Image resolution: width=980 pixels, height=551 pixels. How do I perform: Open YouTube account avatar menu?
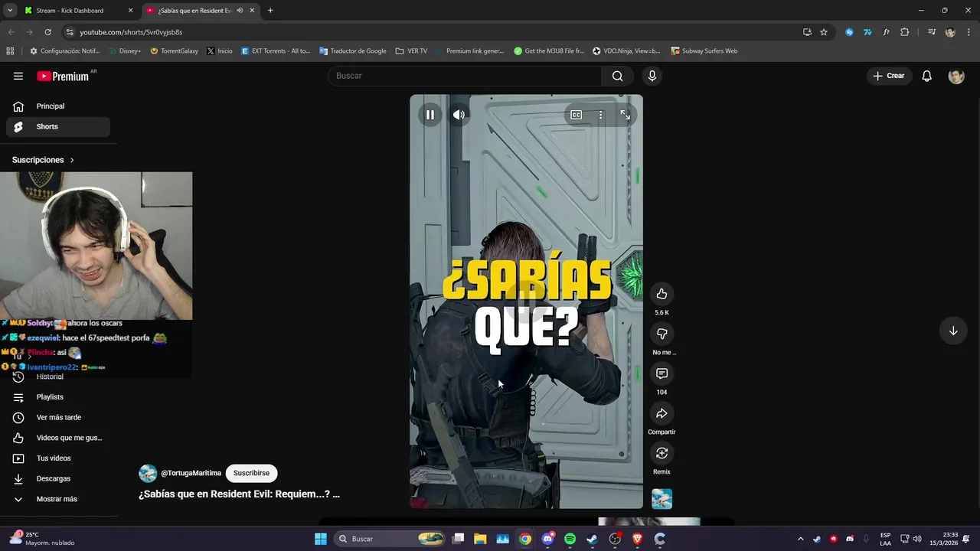[x=956, y=76]
